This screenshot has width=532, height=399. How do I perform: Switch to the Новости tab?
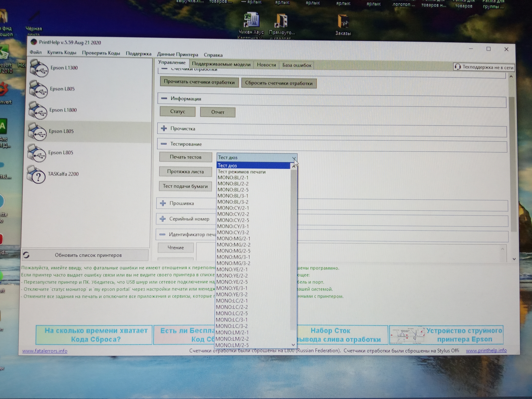(x=266, y=65)
